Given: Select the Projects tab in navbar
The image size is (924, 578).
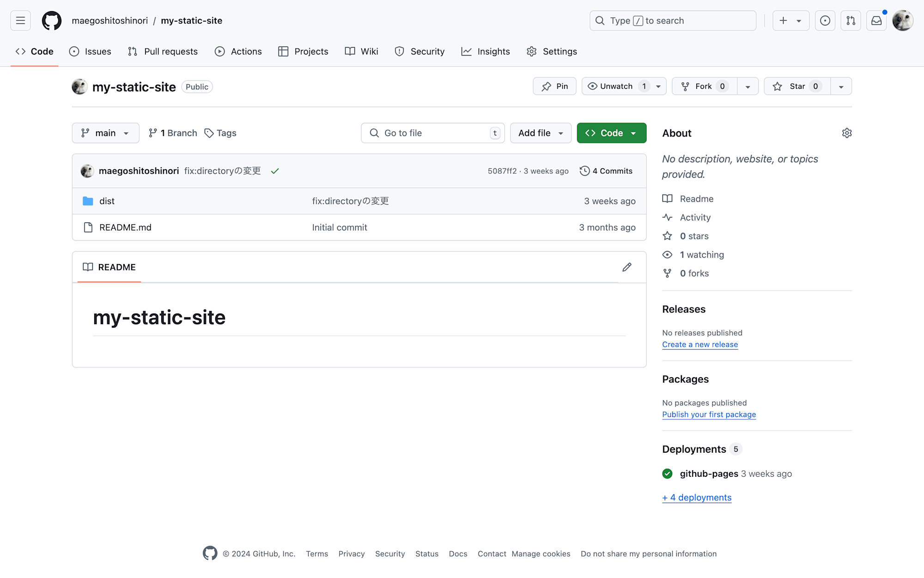Looking at the screenshot, I should point(310,51).
